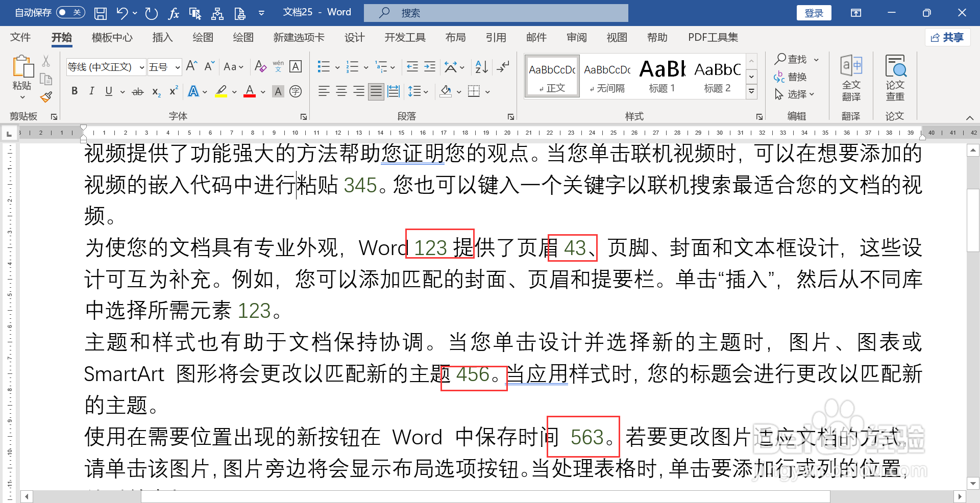Screen dimensions: 980x503
Task: Open the PDF工具集 tab
Action: tap(713, 37)
